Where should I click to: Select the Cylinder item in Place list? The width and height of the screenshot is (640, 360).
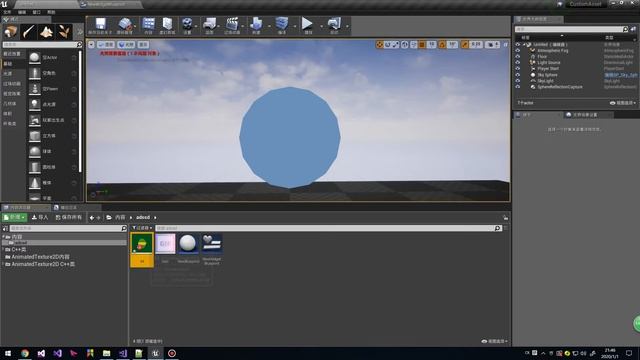tap(53, 167)
